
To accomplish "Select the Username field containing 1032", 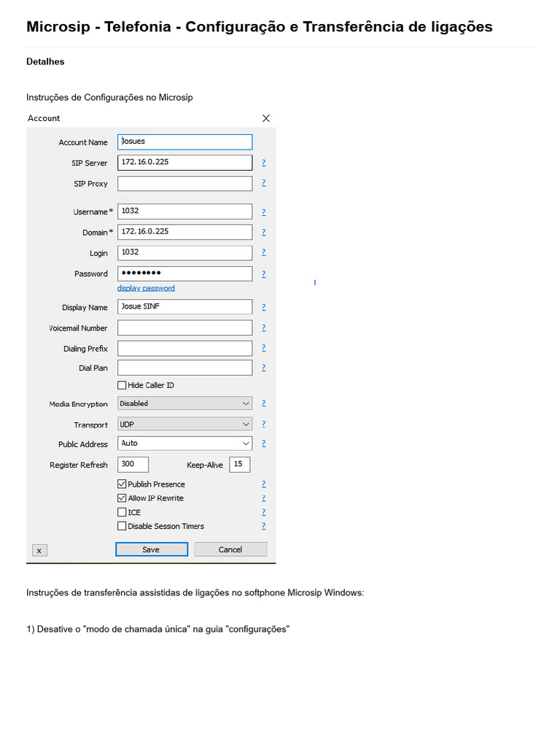I will pyautogui.click(x=184, y=212).
